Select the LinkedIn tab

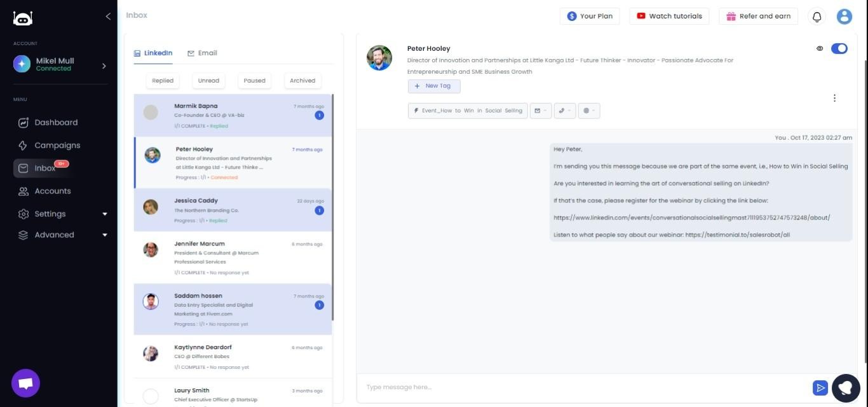coord(153,53)
